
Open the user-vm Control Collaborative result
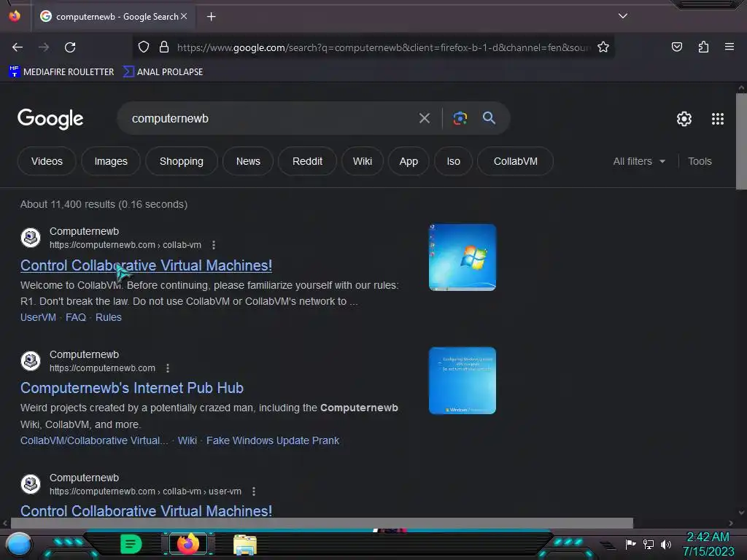pyautogui.click(x=146, y=511)
